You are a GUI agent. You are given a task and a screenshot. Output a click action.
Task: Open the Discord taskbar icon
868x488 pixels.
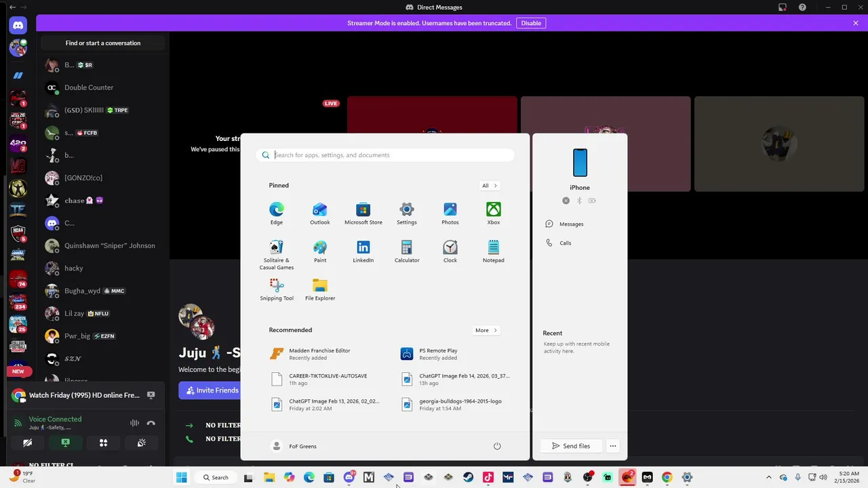click(349, 477)
